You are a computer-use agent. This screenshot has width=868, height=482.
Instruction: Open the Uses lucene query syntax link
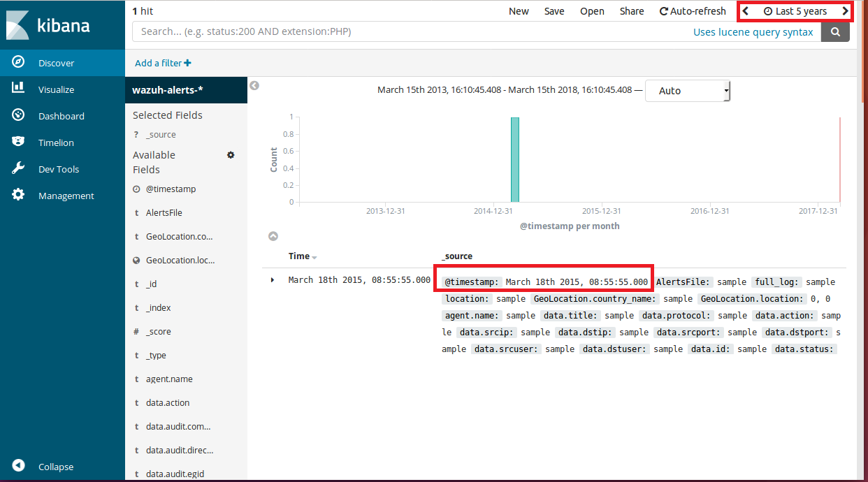point(753,31)
